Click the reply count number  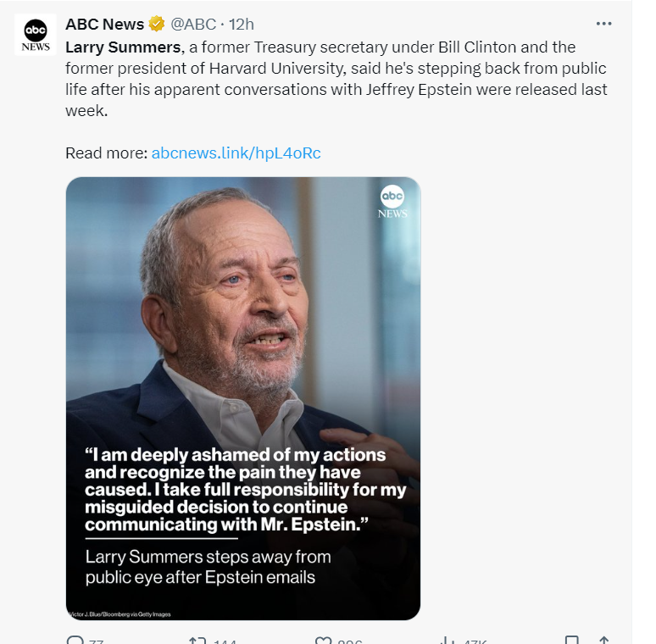pos(95,641)
